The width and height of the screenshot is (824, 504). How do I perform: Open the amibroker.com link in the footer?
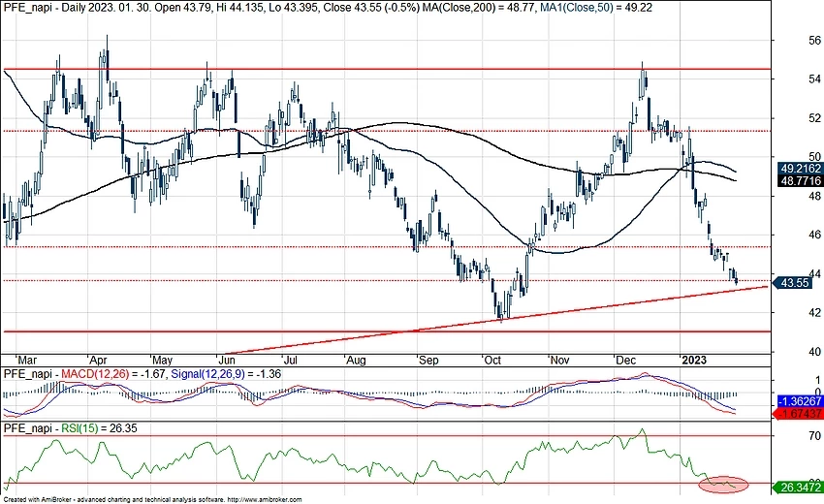265,500
